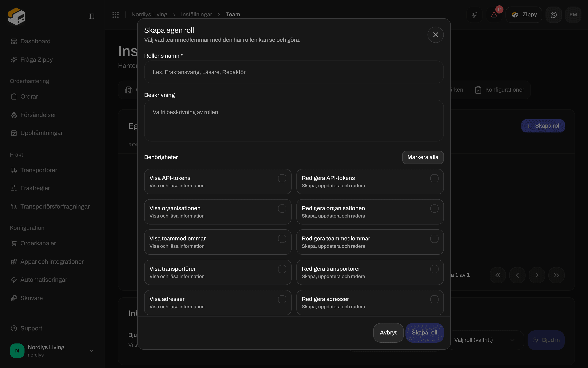Click the Orderkanaler cart icon

point(14,243)
